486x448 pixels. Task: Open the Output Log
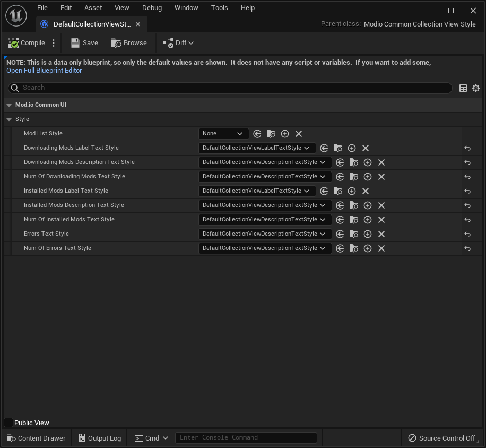(100, 438)
